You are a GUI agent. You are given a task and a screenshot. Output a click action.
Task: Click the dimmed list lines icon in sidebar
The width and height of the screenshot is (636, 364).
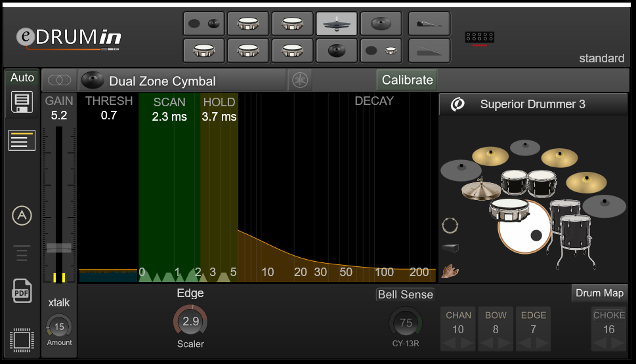tap(22, 253)
